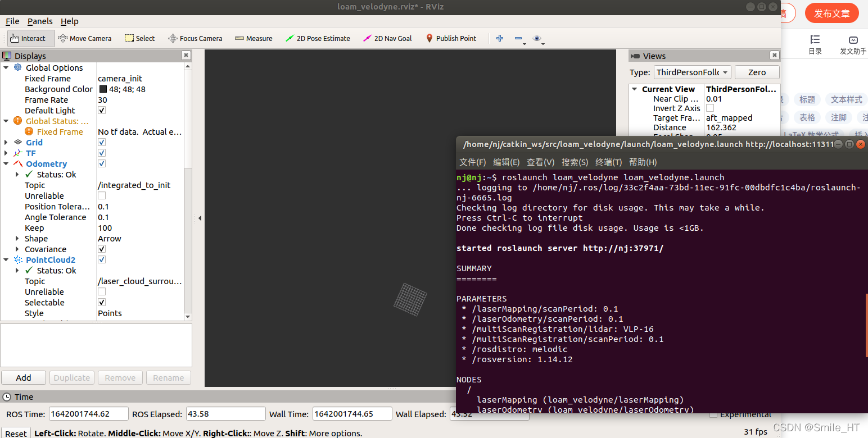The image size is (868, 438).
Task: Choose the Select tool
Action: (x=139, y=38)
